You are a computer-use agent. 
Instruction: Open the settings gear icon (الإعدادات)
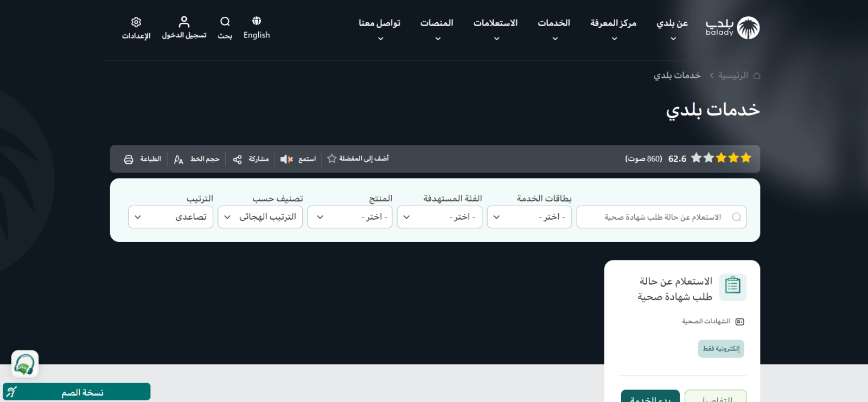click(136, 22)
